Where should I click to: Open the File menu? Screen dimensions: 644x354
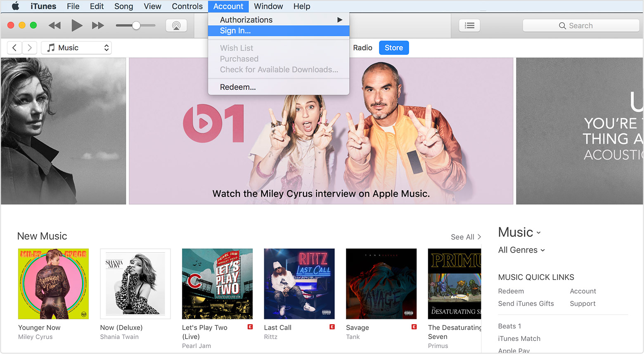[73, 6]
